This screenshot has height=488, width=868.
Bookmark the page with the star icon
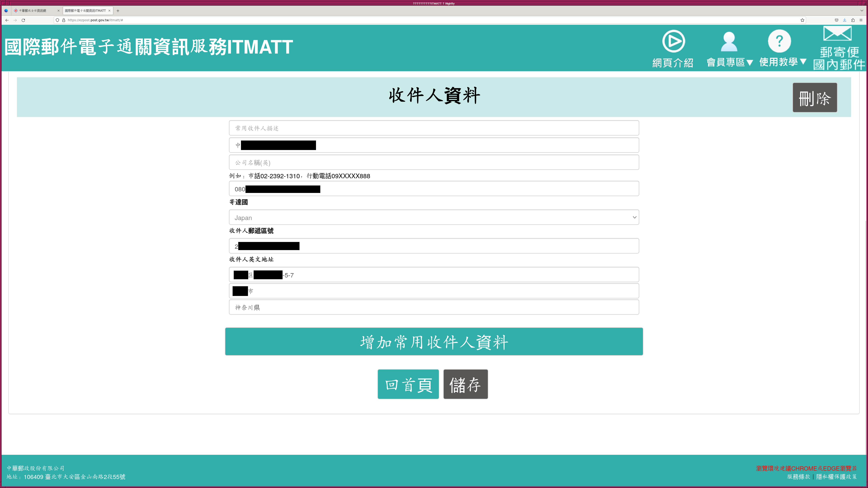[x=802, y=20]
